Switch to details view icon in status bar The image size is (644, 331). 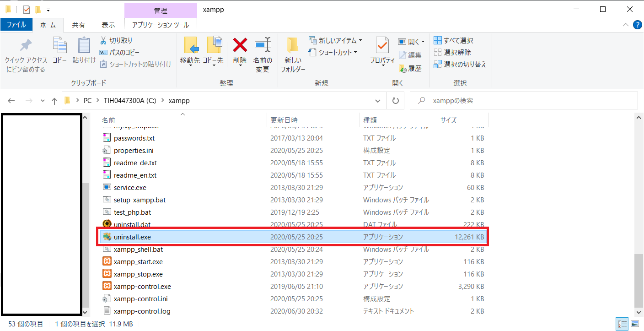pos(622,324)
